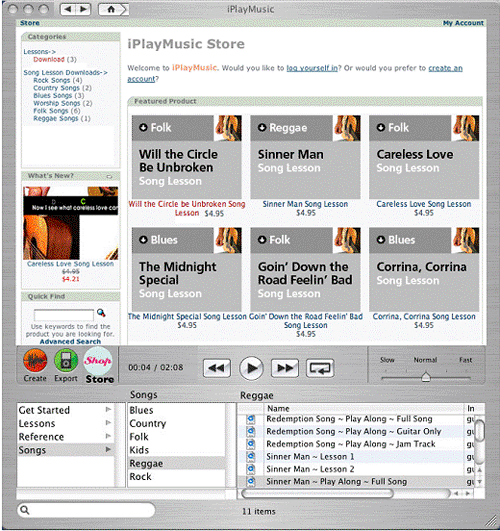Fast forward the track

[285, 368]
